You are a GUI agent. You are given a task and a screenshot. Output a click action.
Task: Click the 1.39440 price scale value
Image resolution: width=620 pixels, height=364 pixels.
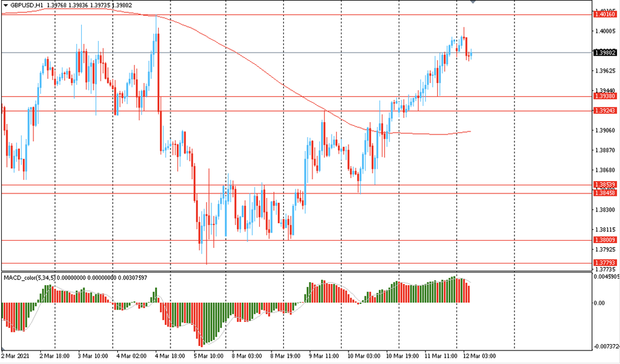605,91
